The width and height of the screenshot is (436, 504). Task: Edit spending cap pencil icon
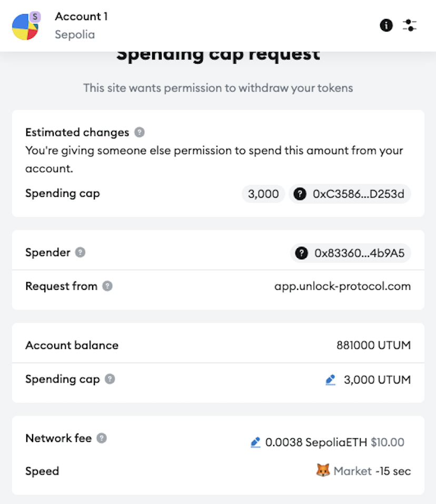[331, 379]
